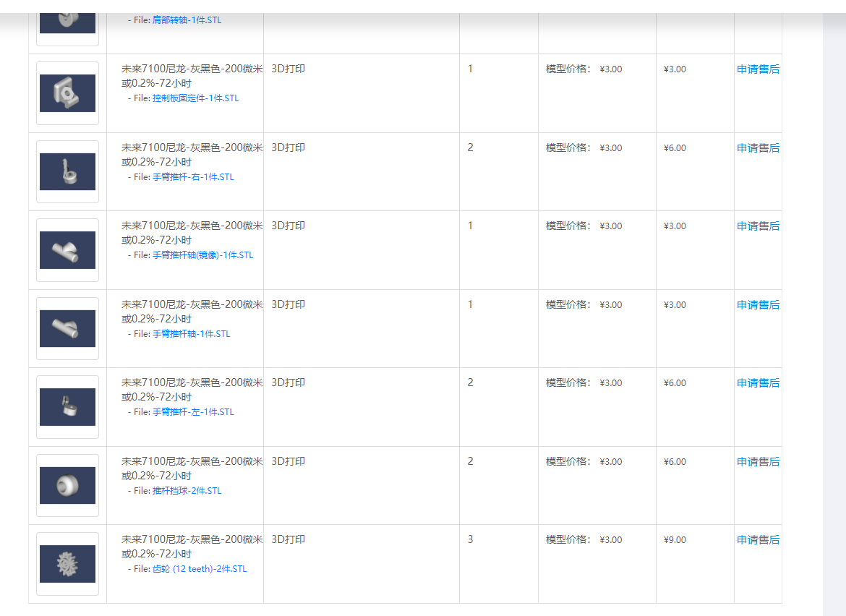The height and width of the screenshot is (616, 846).
Task: Click 3D打印 in 推杆挡球 row
Action: click(288, 461)
